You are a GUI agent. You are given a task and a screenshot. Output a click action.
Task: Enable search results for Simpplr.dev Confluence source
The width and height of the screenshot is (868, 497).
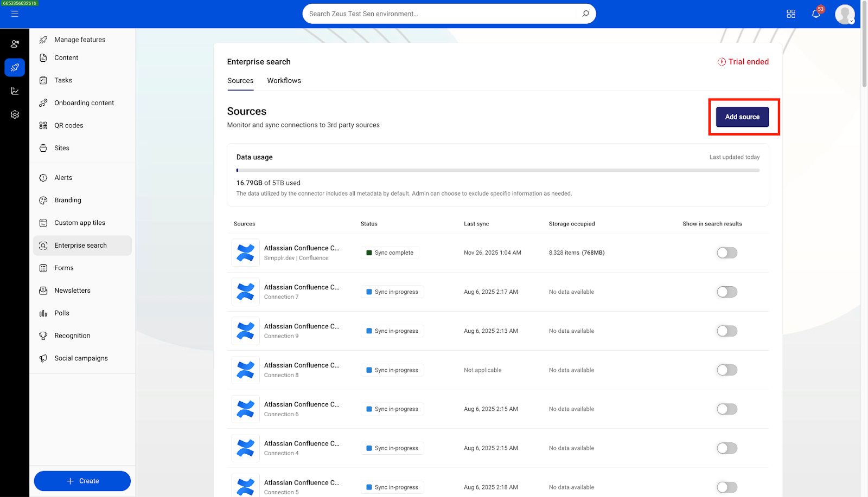tap(726, 253)
